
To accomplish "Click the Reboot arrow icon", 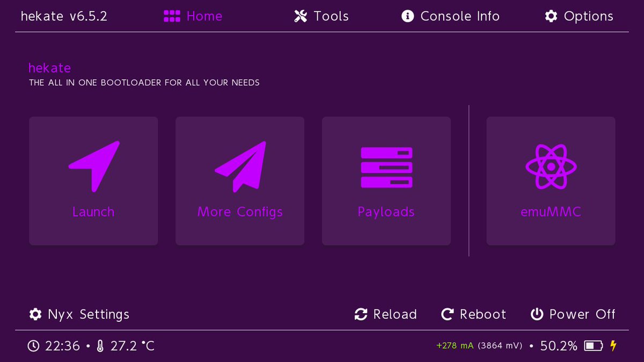I will pyautogui.click(x=448, y=314).
